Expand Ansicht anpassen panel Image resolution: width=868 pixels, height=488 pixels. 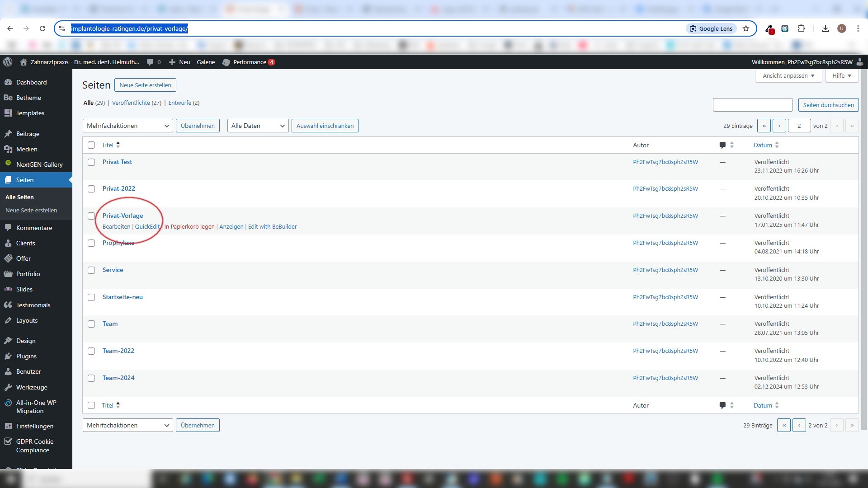[x=788, y=75]
